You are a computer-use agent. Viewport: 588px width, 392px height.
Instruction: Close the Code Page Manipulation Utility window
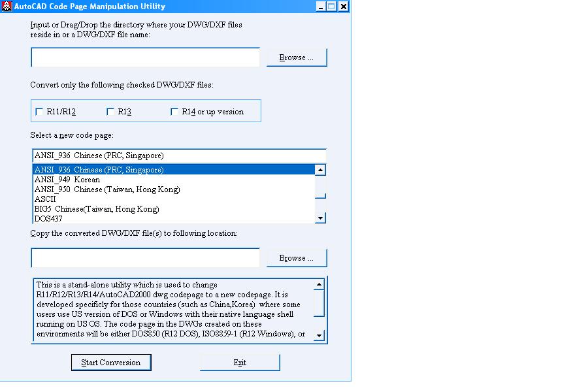(x=343, y=7)
